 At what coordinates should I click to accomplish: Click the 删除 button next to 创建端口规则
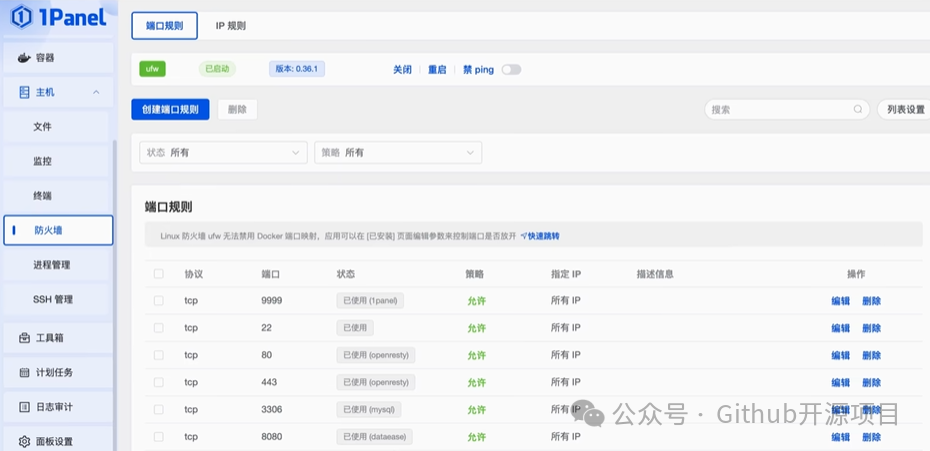[237, 109]
